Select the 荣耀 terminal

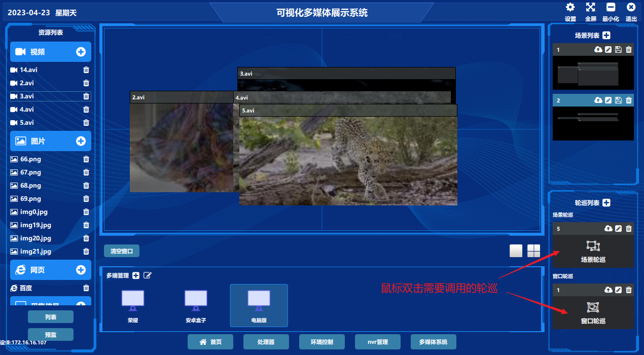pyautogui.click(x=133, y=305)
